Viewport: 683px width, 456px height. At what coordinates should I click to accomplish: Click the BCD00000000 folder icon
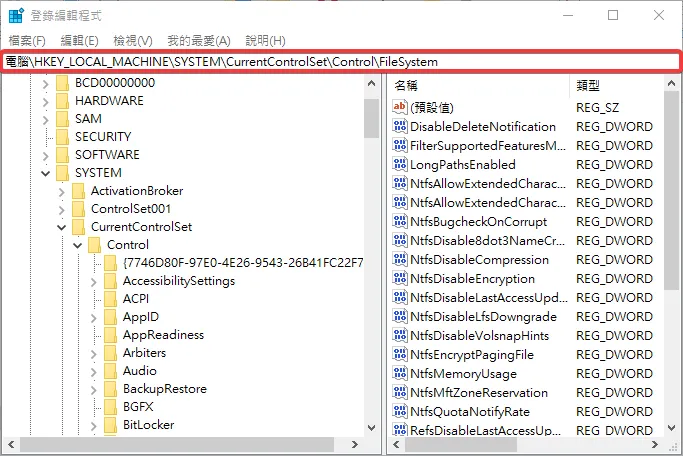tap(63, 83)
